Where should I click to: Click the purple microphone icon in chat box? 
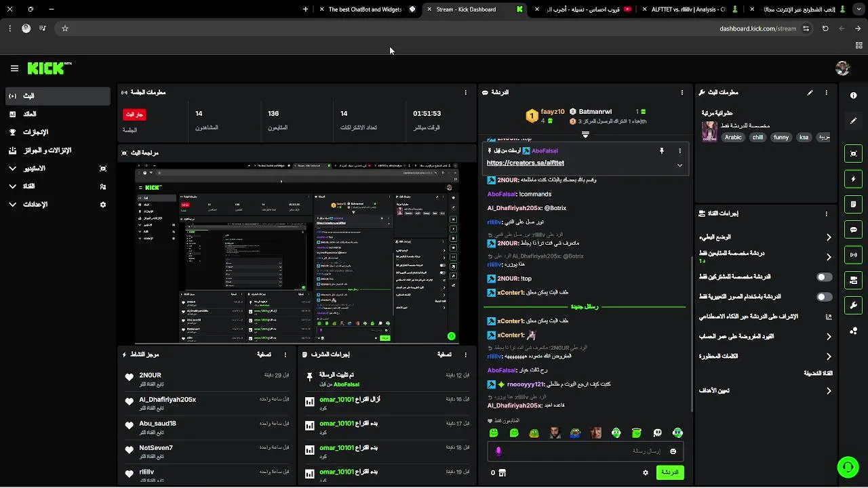tap(498, 451)
